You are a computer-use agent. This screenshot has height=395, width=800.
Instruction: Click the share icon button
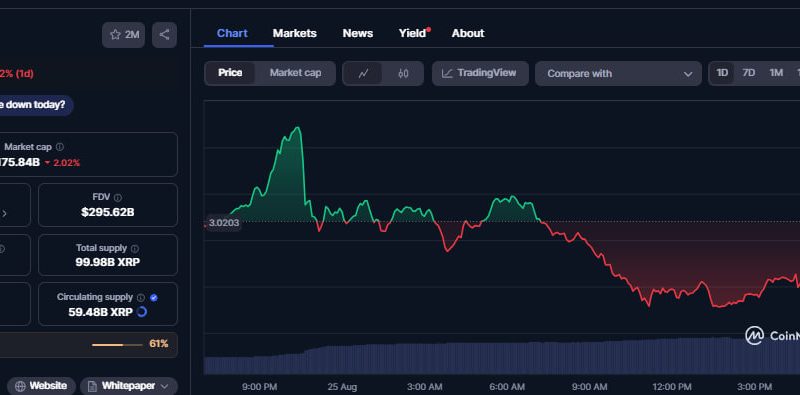pyautogui.click(x=164, y=35)
